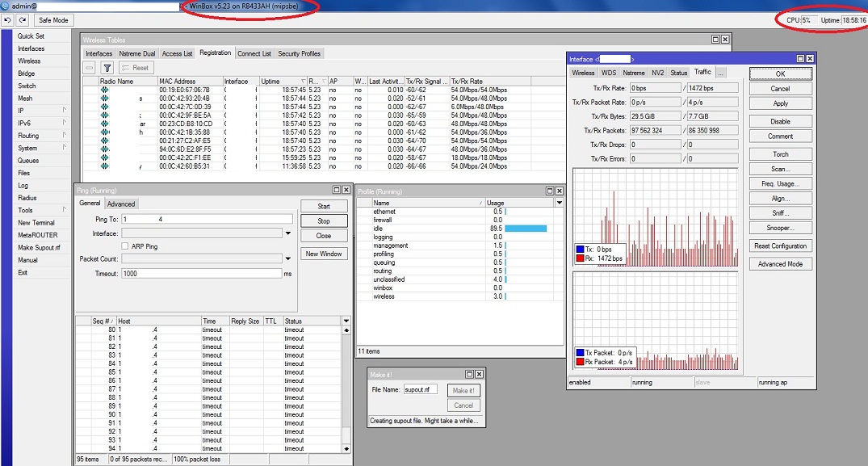Click Apply in the Interface window
This screenshot has width=868, height=466.
(x=781, y=103)
